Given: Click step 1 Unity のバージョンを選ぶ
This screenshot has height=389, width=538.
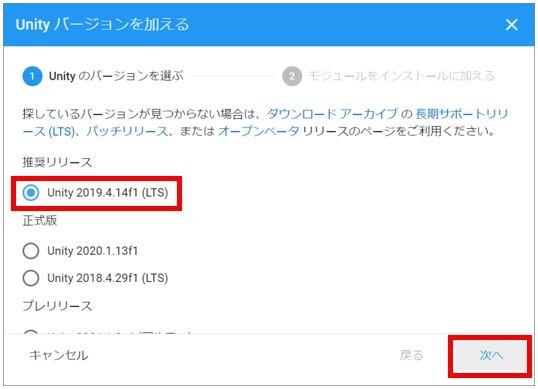Looking at the screenshot, I should [x=103, y=76].
